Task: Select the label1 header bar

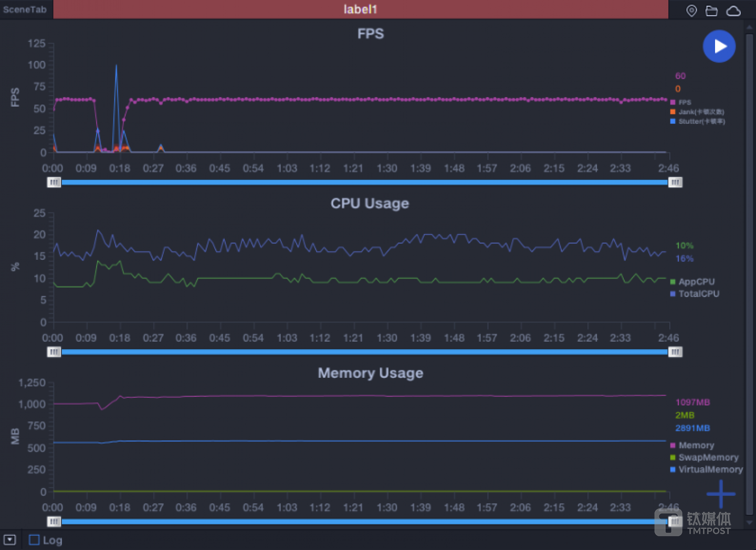Action: (x=360, y=9)
